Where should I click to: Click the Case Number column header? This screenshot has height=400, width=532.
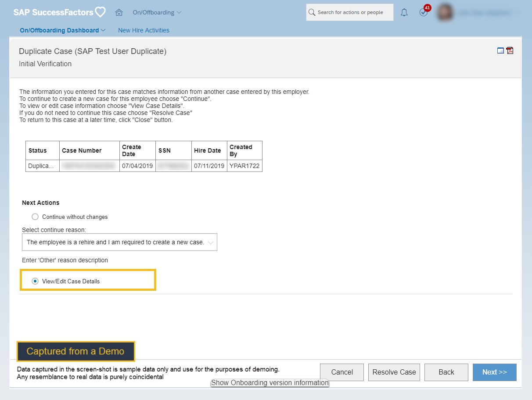click(x=90, y=150)
